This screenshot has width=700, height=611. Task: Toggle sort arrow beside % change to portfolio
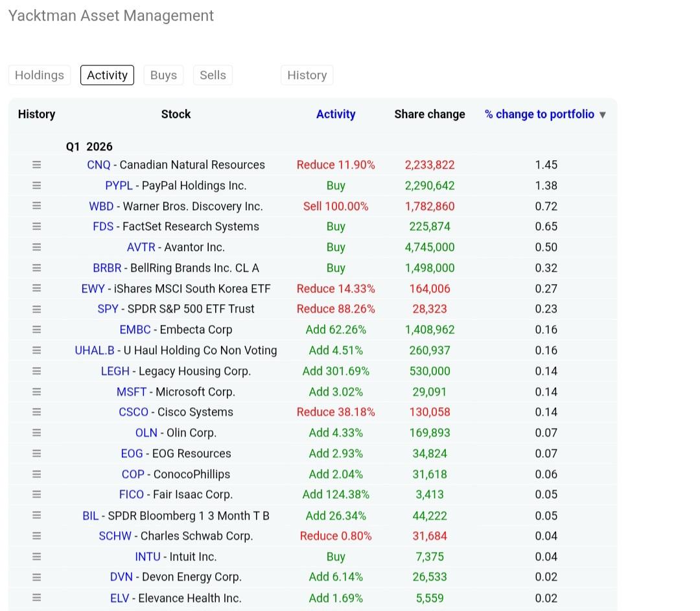pos(603,115)
